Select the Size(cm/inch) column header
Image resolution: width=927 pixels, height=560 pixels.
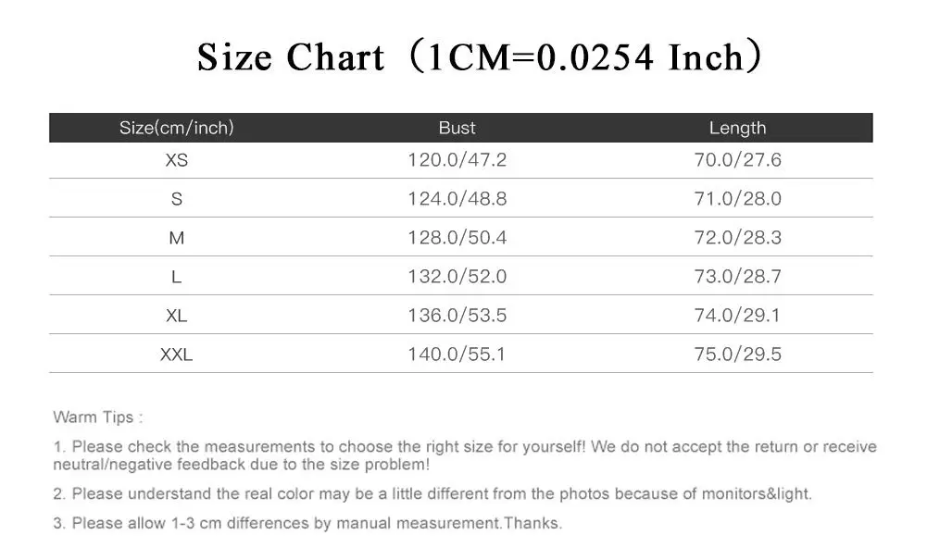tap(177, 128)
